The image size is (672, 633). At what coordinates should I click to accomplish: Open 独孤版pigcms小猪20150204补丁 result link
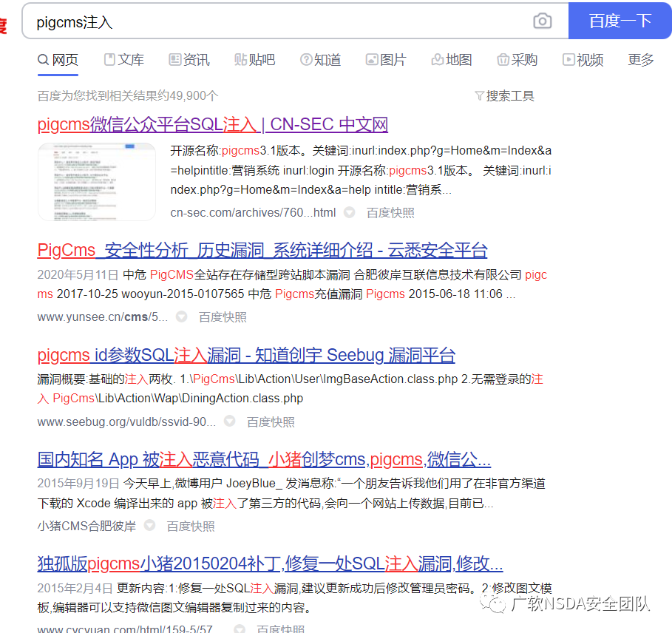[270, 563]
